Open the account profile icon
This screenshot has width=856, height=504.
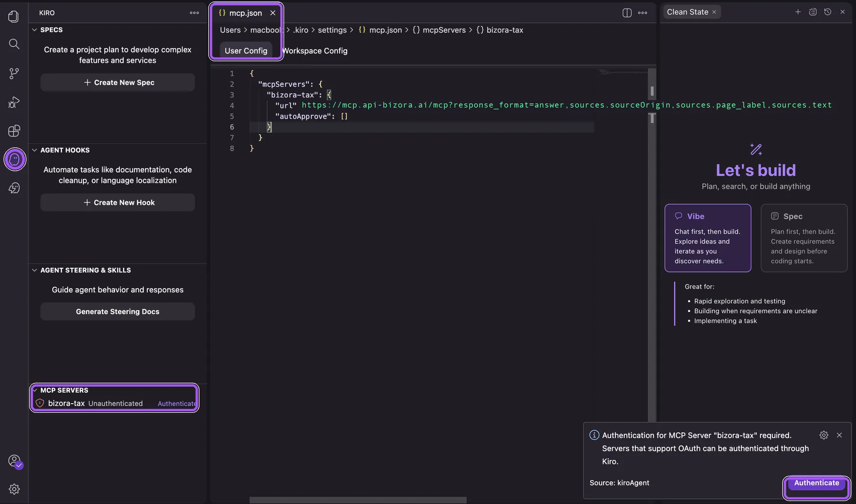tap(15, 461)
